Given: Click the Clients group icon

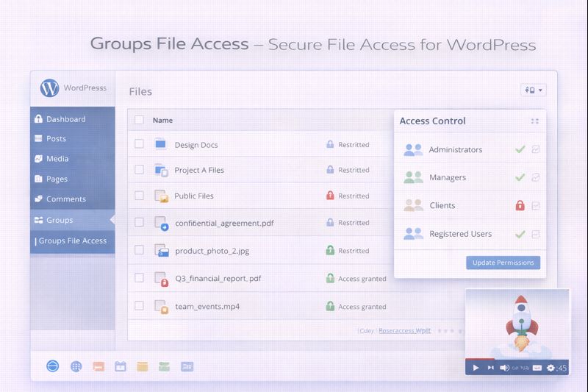Looking at the screenshot, I should pos(413,205).
